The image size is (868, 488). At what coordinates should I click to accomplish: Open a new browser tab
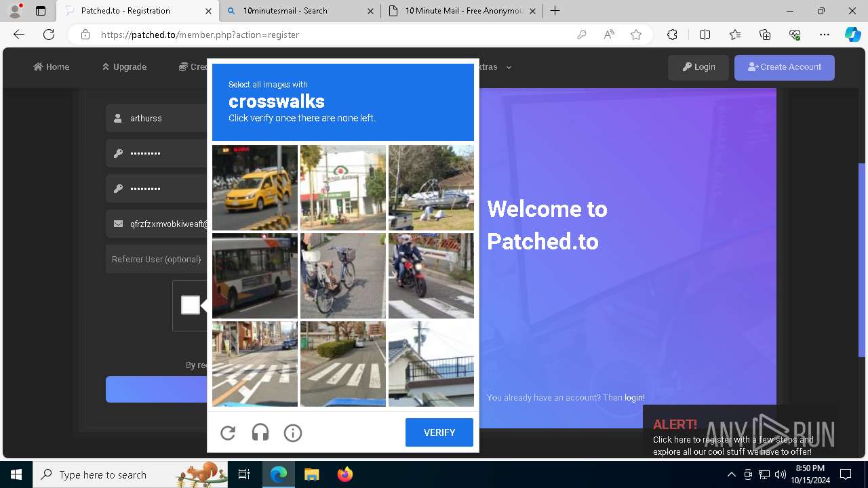coord(555,11)
